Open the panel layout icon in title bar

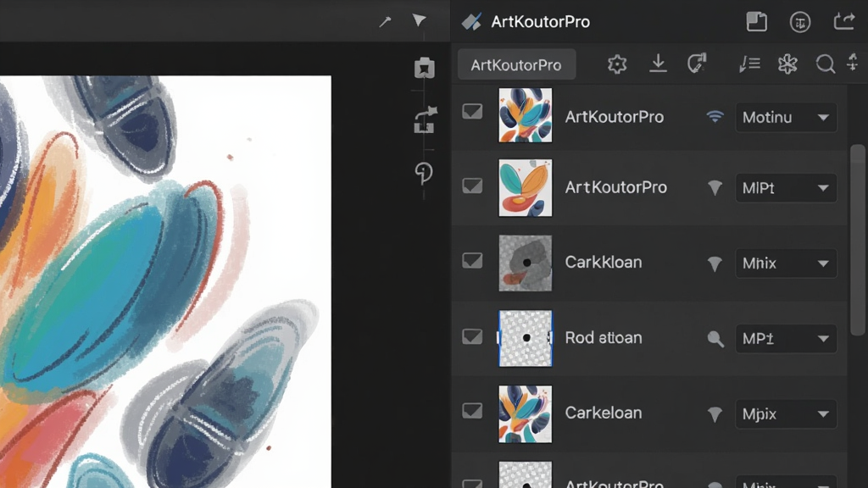click(756, 21)
